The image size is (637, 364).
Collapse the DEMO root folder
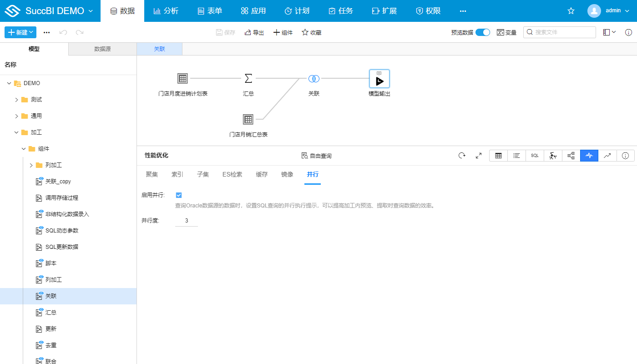9,83
